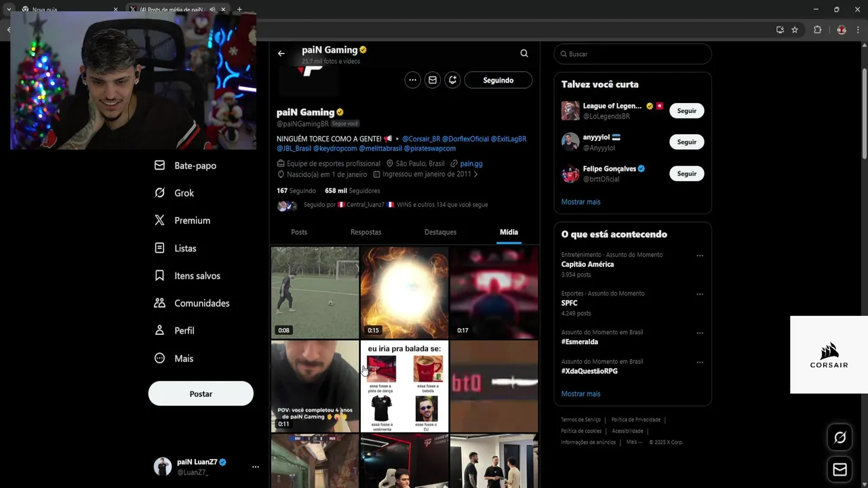Switch to the Respostas tab
The width and height of the screenshot is (868, 488).
[366, 232]
